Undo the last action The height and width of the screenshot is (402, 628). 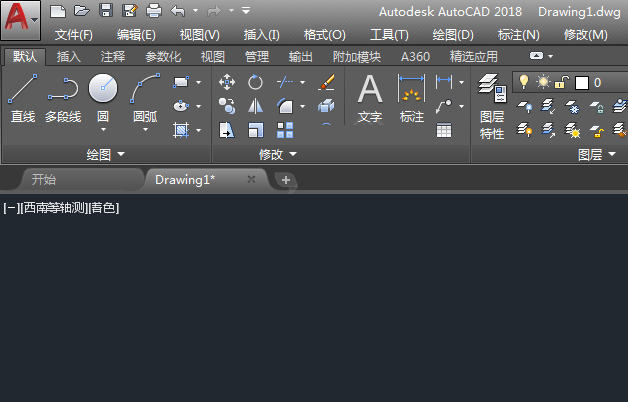pyautogui.click(x=178, y=11)
